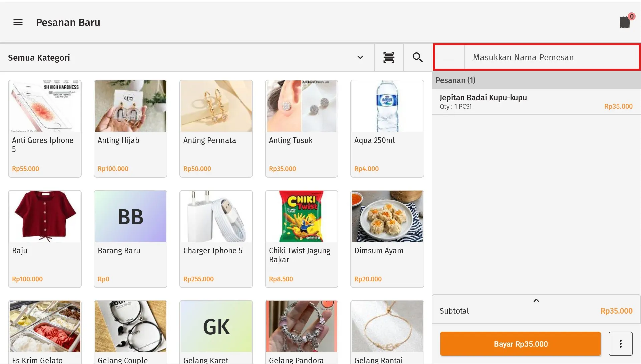This screenshot has width=641, height=364.
Task: Pick the Charger Iphone 5 product
Action: [216, 239]
